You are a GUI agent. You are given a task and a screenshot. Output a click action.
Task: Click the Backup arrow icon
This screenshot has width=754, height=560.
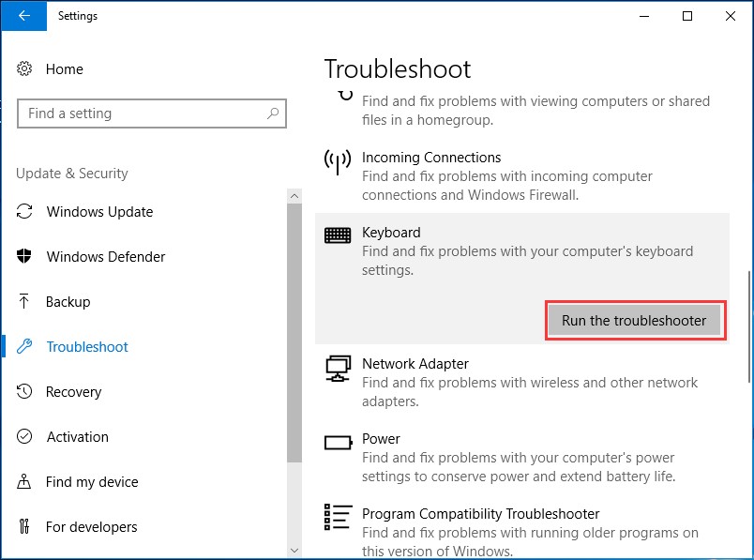coord(25,301)
